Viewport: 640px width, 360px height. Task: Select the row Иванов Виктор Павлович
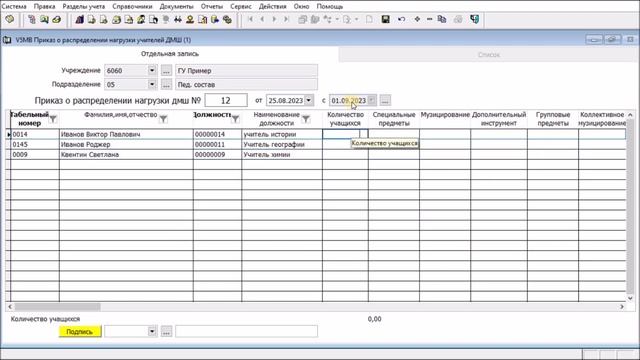click(x=318, y=134)
